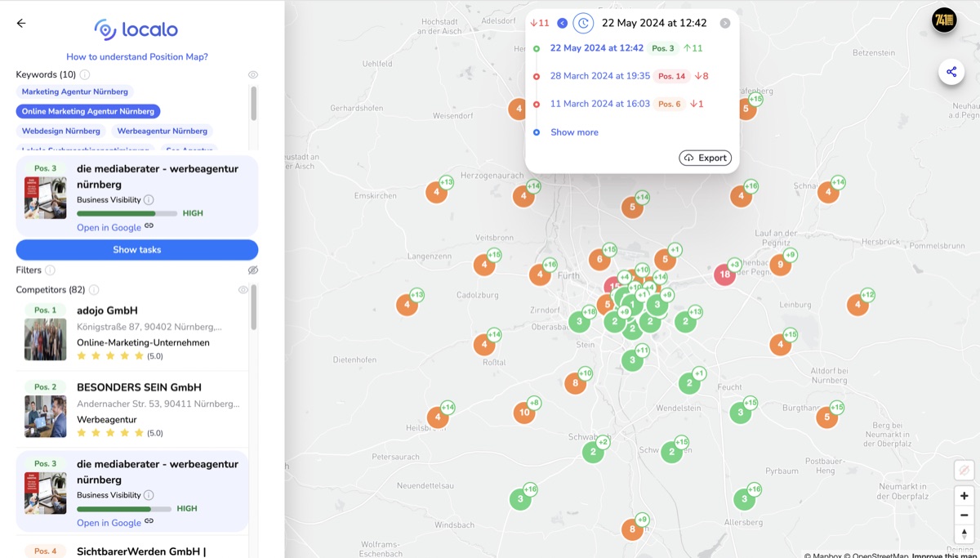Select the map marker 3 with +11
980x558 pixels.
tap(632, 360)
